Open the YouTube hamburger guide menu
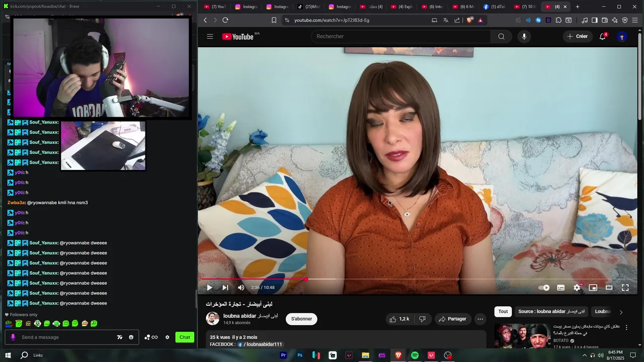This screenshot has height=362, width=644. [210, 36]
